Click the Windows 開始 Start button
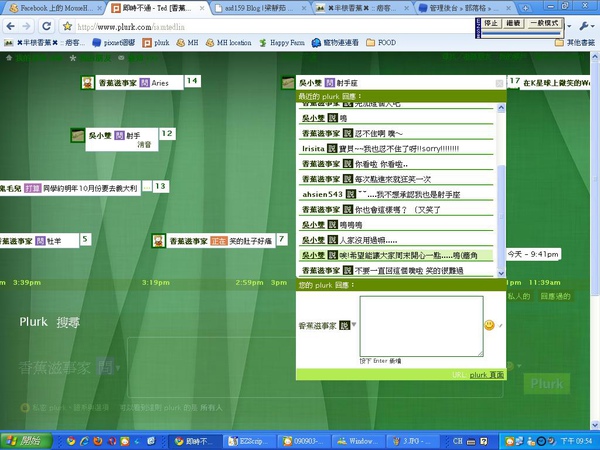 pos(26,441)
